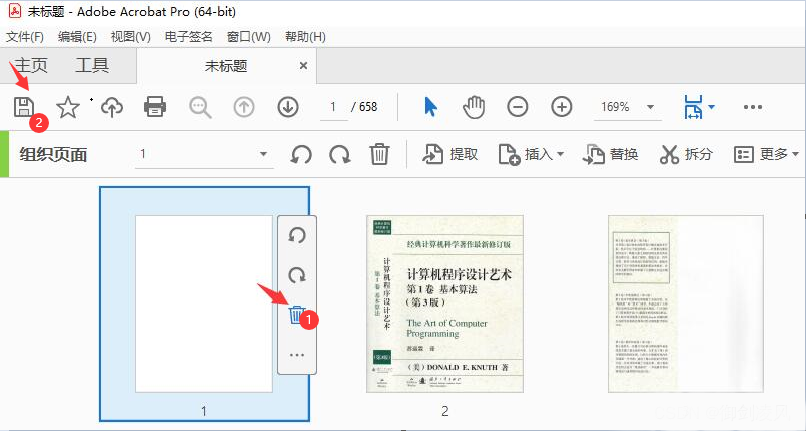Screen dimensions: 806x431
Task: Click the cloud upload icon
Action: click(112, 107)
